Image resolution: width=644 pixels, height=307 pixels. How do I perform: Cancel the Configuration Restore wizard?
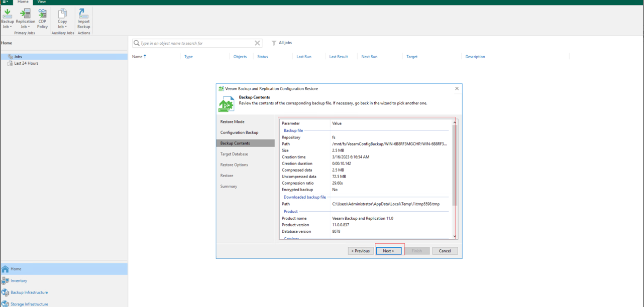[445, 251]
